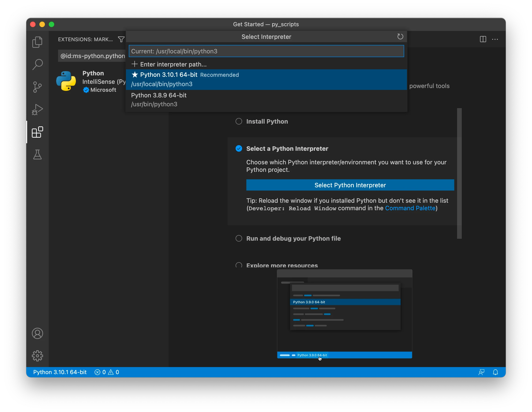Click the extensions filter icon

[x=121, y=39]
